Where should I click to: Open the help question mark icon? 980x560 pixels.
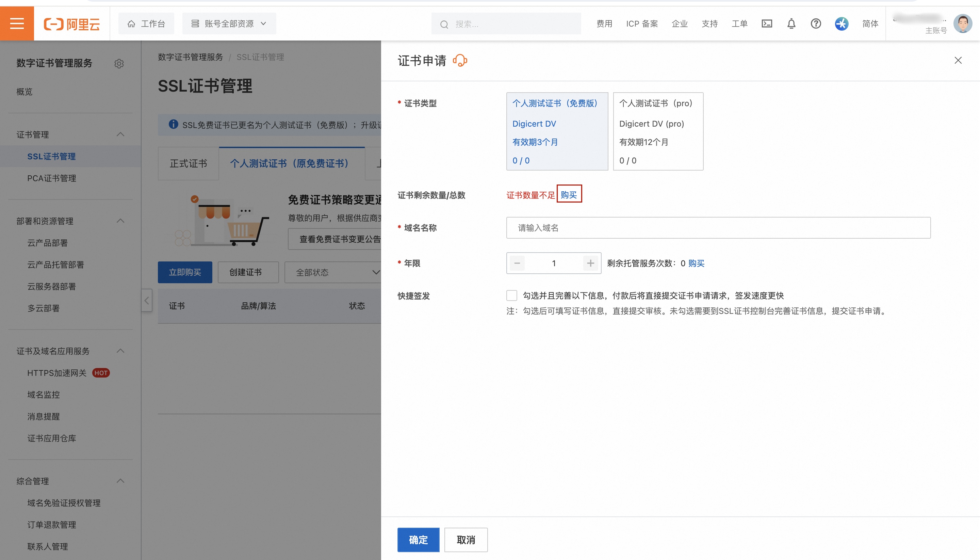pos(816,24)
